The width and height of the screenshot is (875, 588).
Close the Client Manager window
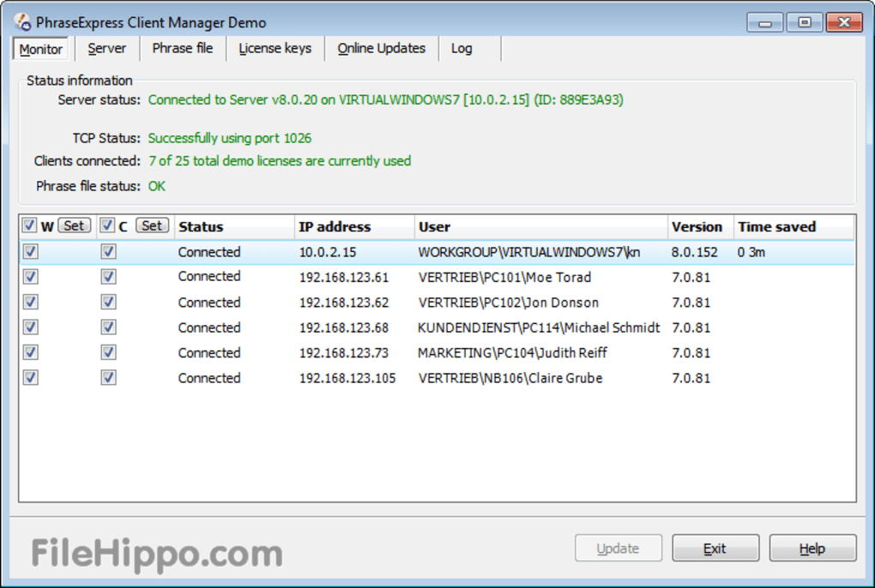tap(844, 22)
